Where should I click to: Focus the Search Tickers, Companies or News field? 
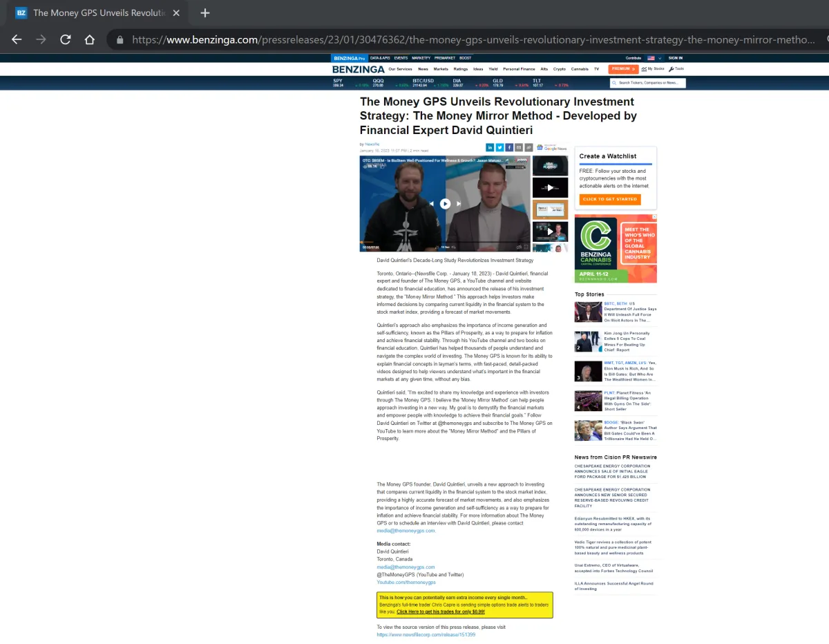click(x=648, y=83)
